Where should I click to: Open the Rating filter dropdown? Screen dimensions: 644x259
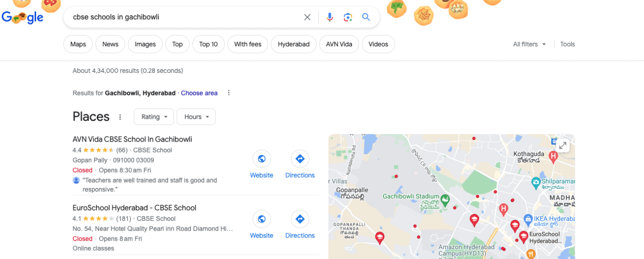[154, 116]
